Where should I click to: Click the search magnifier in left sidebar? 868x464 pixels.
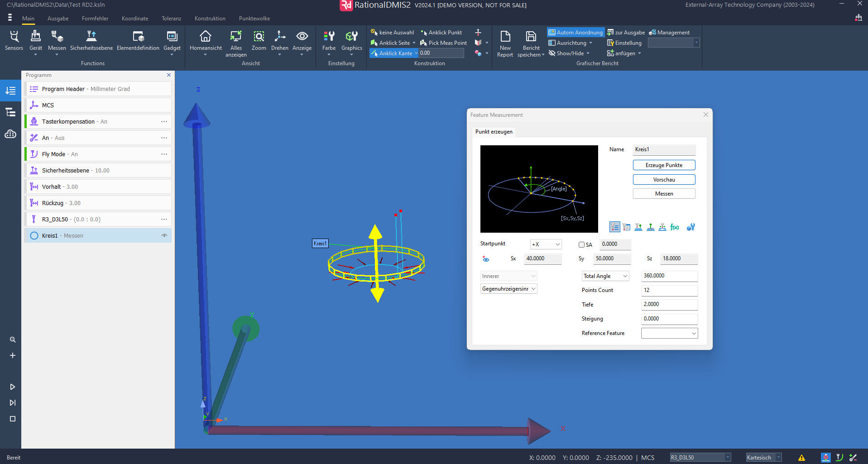(13, 340)
